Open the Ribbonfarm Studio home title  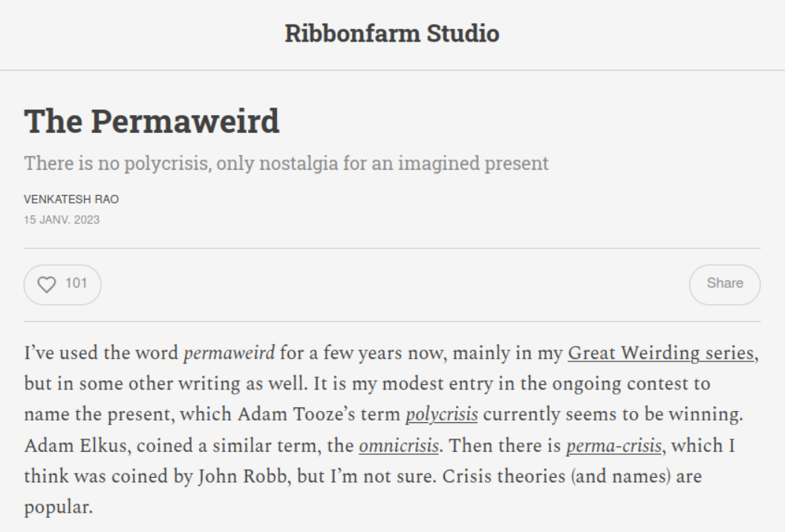(391, 33)
